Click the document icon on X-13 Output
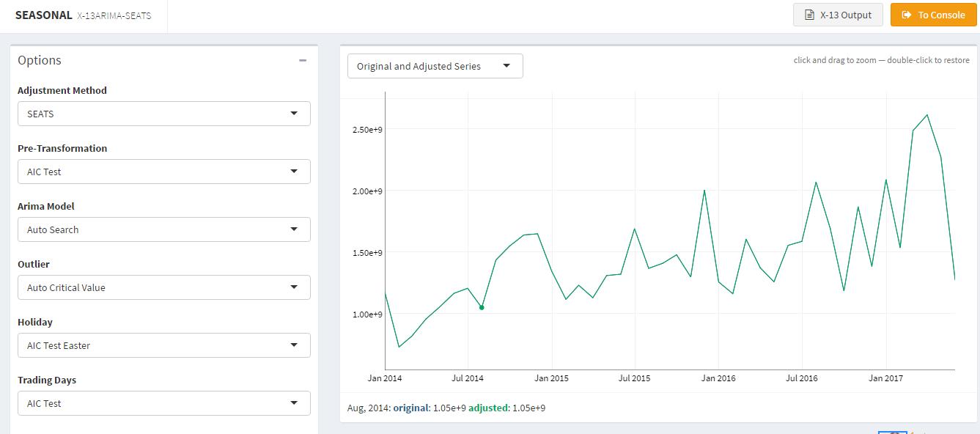980x434 pixels. [809, 15]
